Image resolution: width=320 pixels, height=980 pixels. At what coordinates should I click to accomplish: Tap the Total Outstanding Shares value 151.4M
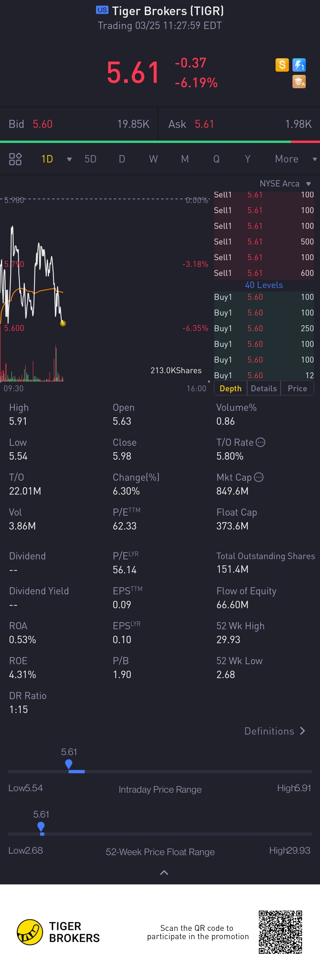pos(232,569)
